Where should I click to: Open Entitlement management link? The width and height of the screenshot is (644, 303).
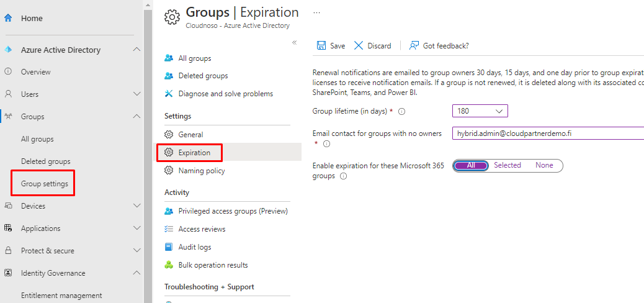[61, 296]
